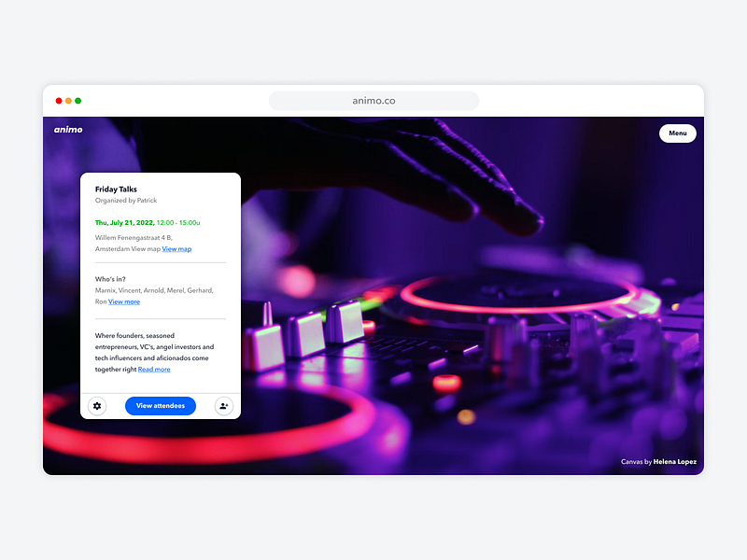Viewport: 747px width, 560px height.
Task: Click the orange minimize window dot
Action: tap(68, 101)
